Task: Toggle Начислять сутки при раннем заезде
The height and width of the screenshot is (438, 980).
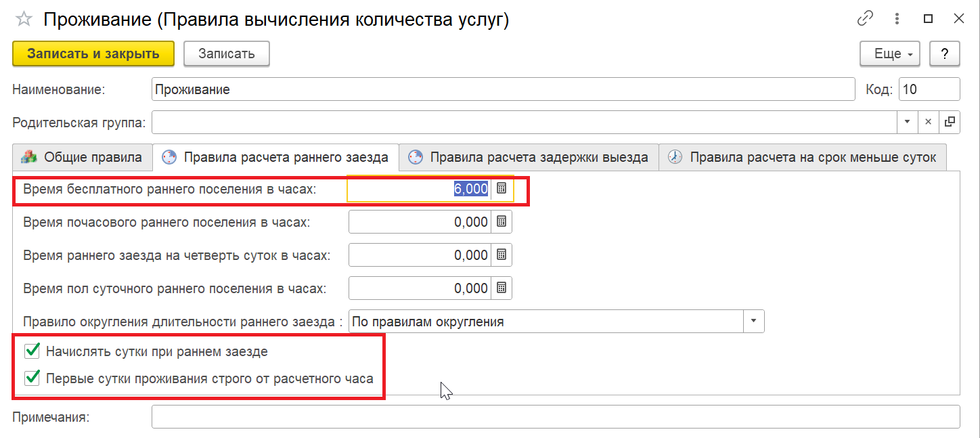Action: (31, 351)
